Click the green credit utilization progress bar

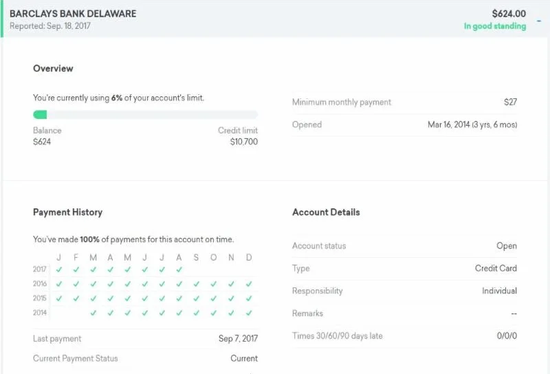pos(145,115)
